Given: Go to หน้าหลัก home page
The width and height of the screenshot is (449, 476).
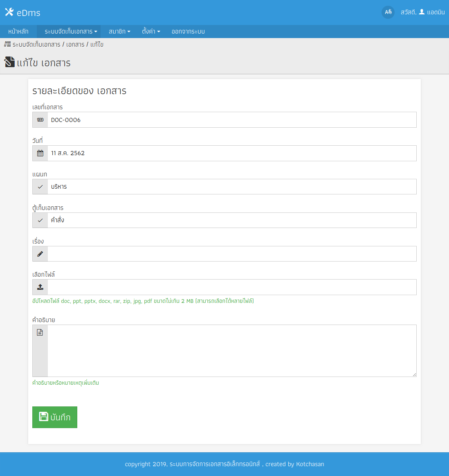Looking at the screenshot, I should [x=18, y=32].
